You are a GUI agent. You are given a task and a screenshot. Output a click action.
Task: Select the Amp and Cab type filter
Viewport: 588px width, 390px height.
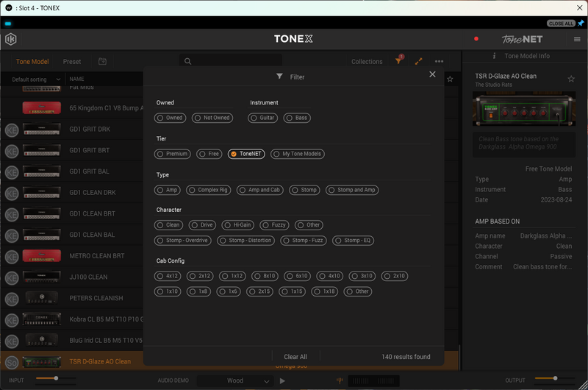260,190
